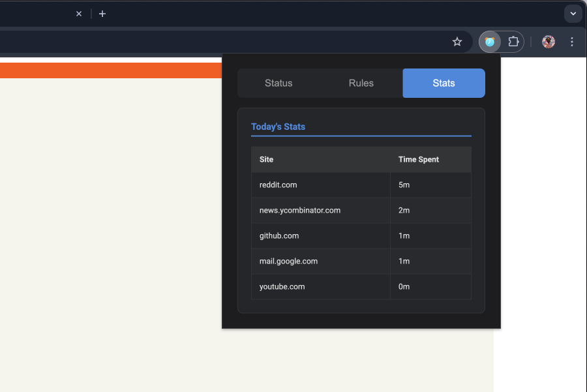Viewport: 587px width, 392px height.
Task: Select the reddit.com row
Action: tap(278, 185)
